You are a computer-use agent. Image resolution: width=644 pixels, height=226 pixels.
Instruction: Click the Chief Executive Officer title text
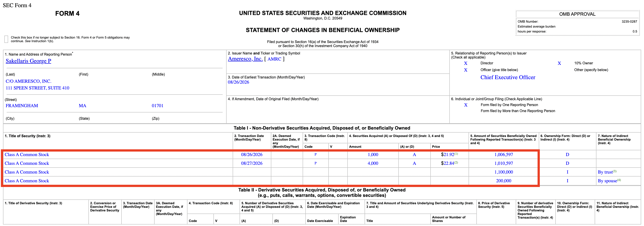[x=508, y=77]
